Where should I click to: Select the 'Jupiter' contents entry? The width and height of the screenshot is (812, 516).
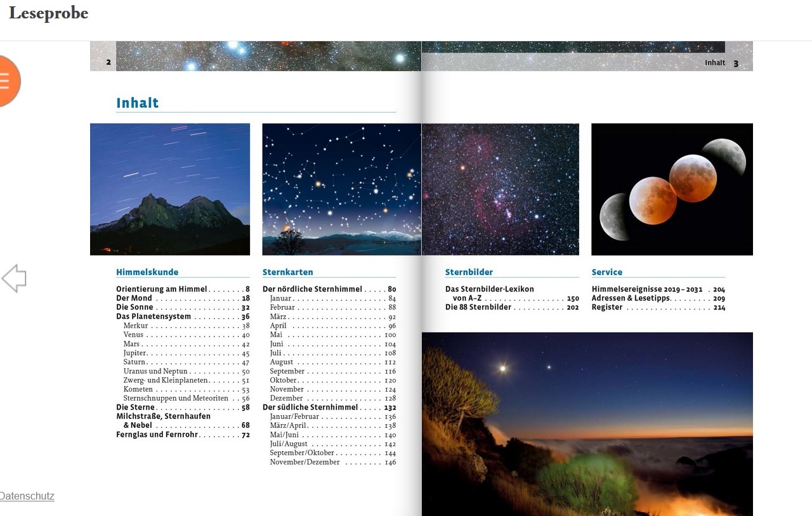pos(135,353)
